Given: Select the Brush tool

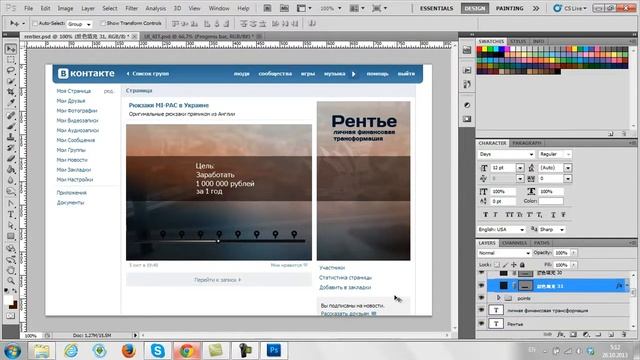Looking at the screenshot, I should coord(11,126).
